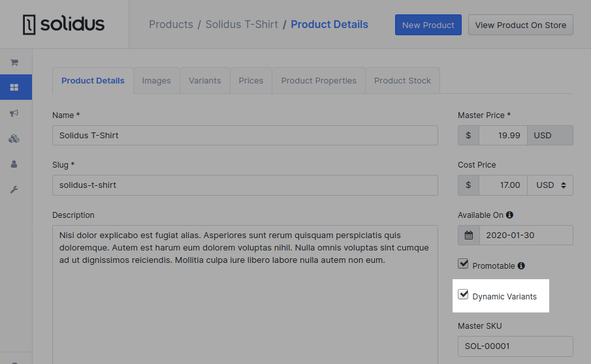Image resolution: width=591 pixels, height=364 pixels.
Task: Switch to the Prices tab
Action: (251, 80)
